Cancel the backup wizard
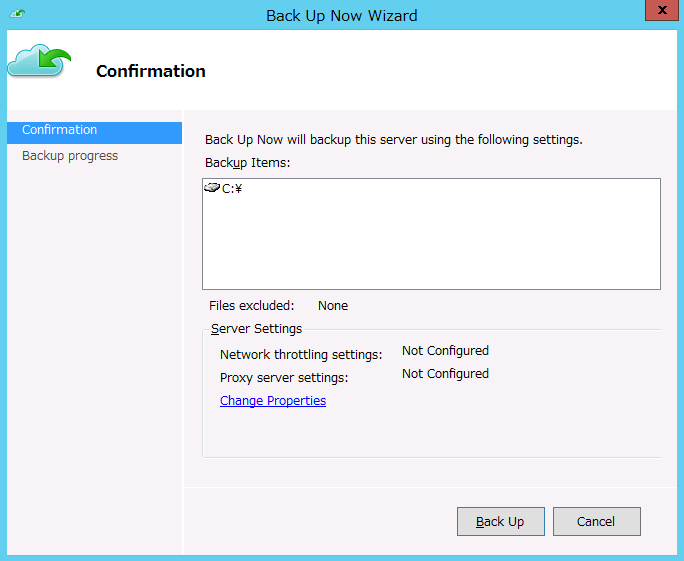 [x=596, y=521]
